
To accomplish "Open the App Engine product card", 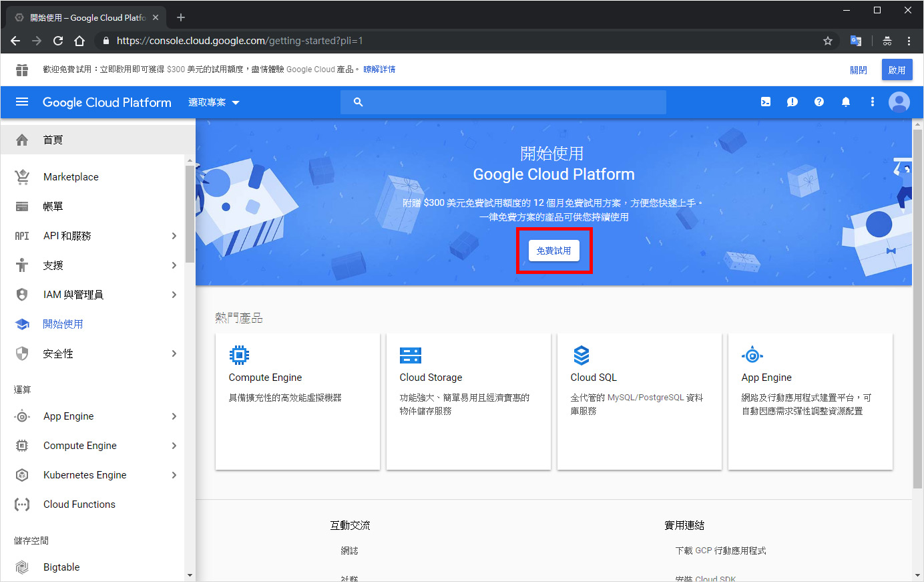I will 811,402.
